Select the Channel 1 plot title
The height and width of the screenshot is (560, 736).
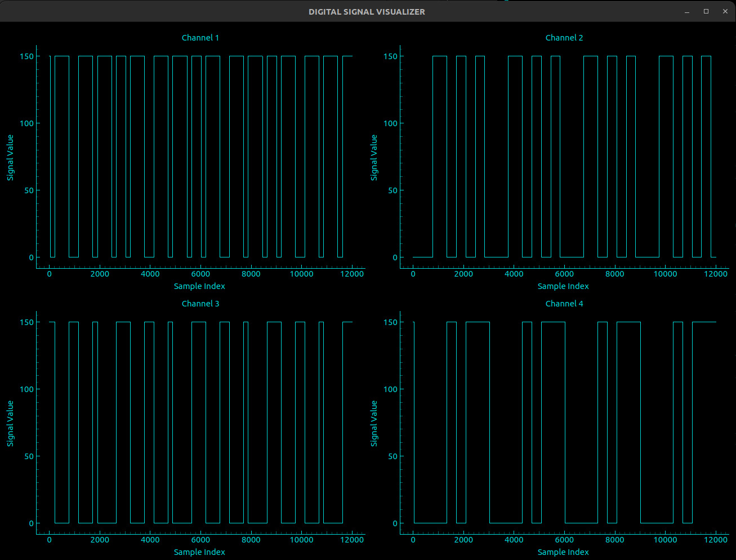coord(200,38)
